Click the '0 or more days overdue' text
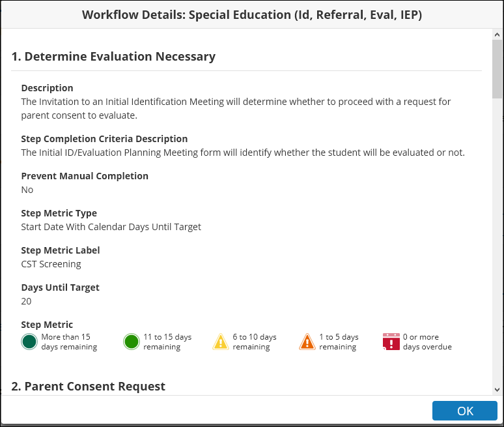Screen dimensions: 504x427 point(427,342)
